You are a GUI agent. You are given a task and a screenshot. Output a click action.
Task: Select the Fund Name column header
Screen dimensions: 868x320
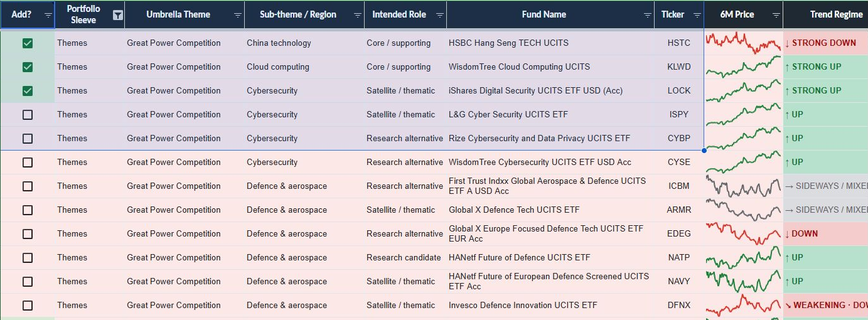[544, 14]
